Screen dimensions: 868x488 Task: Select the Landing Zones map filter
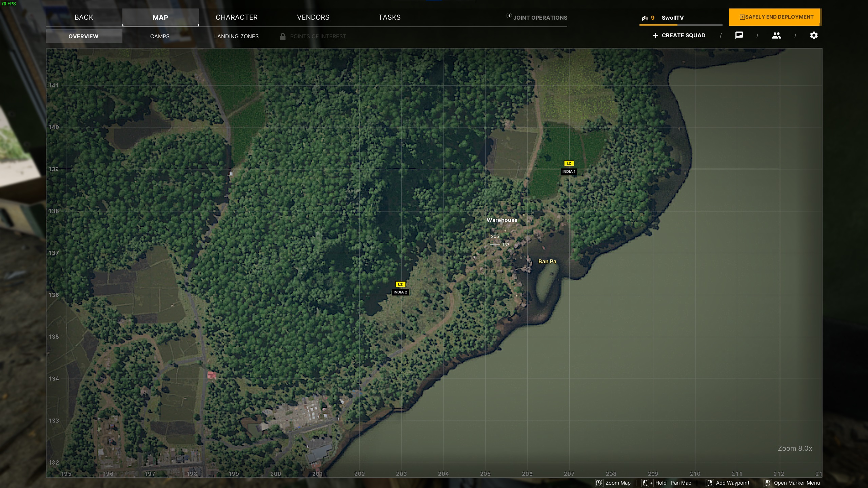click(236, 36)
